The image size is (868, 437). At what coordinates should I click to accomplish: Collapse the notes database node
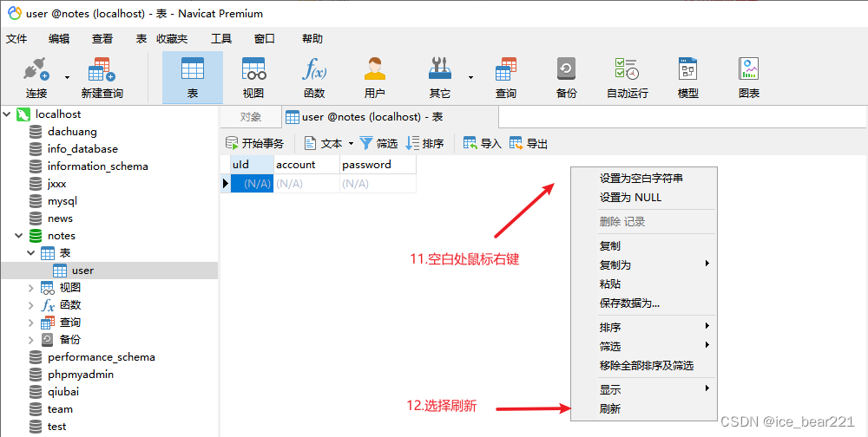click(x=19, y=236)
